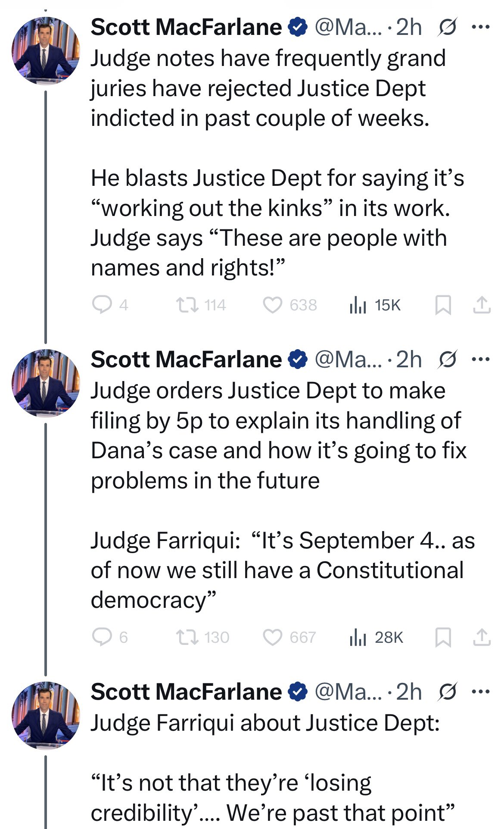The height and width of the screenshot is (829, 504).
Task: Share the tweet about the 5p filing
Action: pos(482,637)
